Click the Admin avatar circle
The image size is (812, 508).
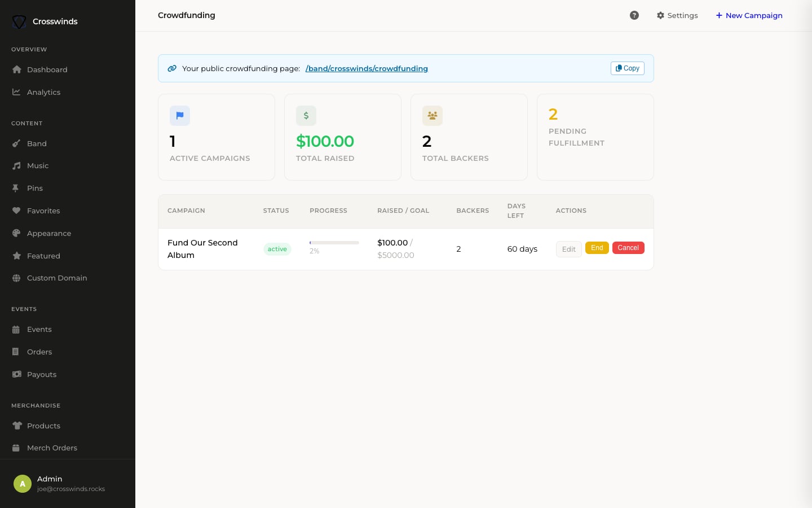pos(23,484)
